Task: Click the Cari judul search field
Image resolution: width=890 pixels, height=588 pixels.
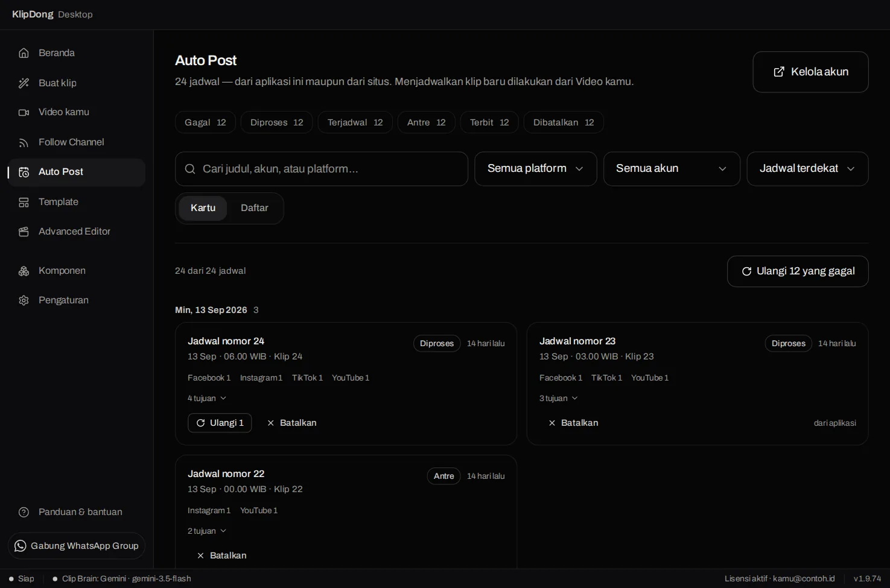Action: [322, 169]
